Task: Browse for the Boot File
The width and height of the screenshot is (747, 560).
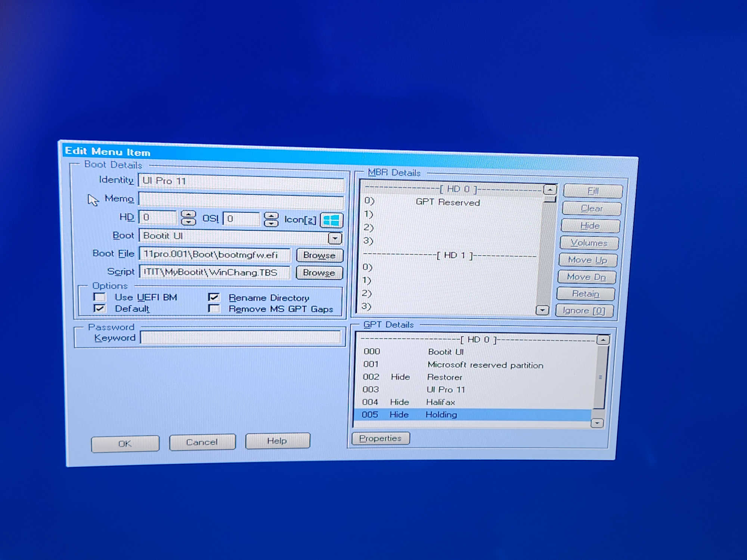Action: 319,255
